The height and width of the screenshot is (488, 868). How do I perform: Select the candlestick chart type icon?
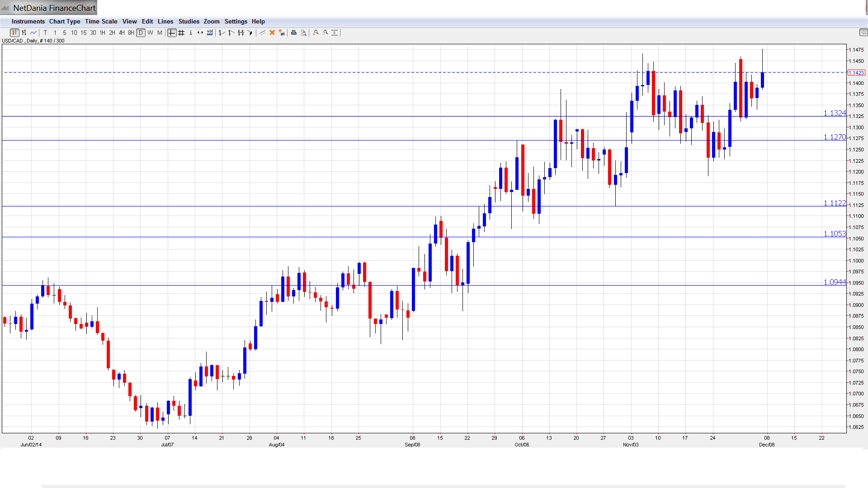14,33
